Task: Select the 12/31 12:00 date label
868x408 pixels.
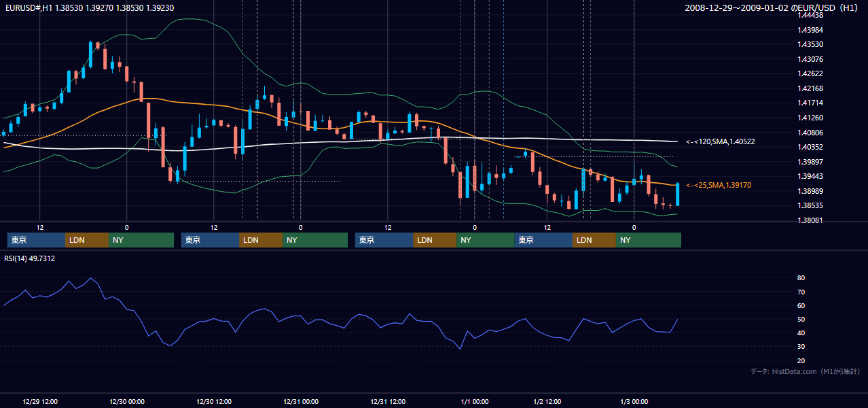Action: (x=388, y=401)
